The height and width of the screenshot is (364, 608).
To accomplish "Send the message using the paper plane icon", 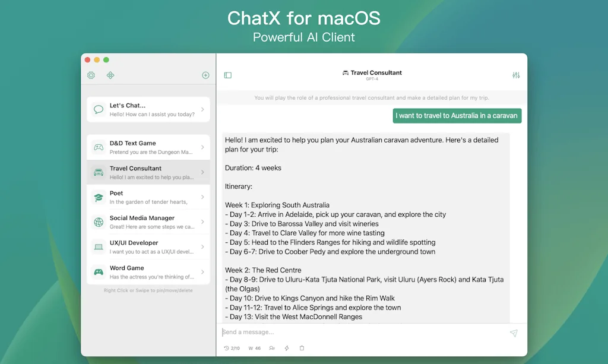I will click(513, 333).
